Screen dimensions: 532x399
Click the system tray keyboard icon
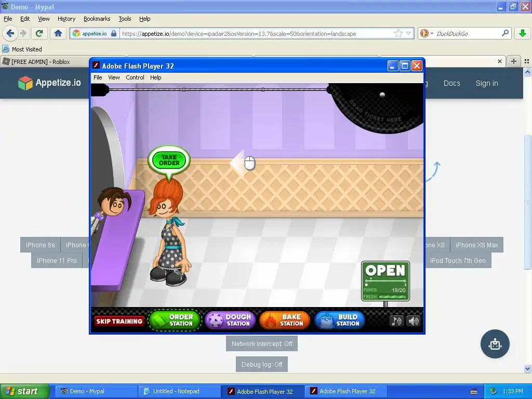[x=474, y=392]
